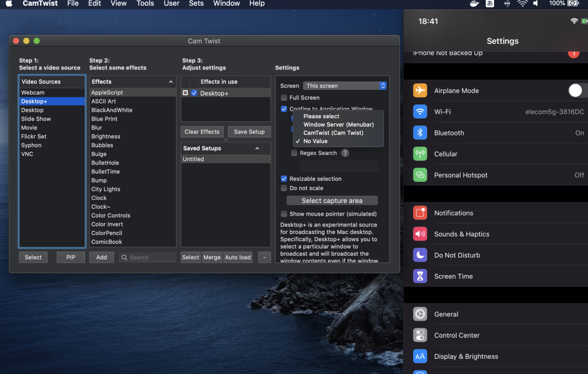Tap the Bluetooth icon in iOS Settings

pyautogui.click(x=420, y=133)
